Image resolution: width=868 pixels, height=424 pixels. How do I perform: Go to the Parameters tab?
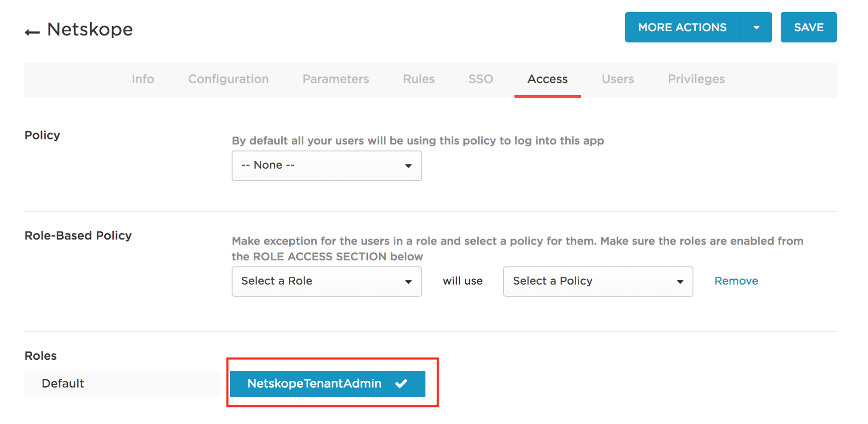point(336,79)
